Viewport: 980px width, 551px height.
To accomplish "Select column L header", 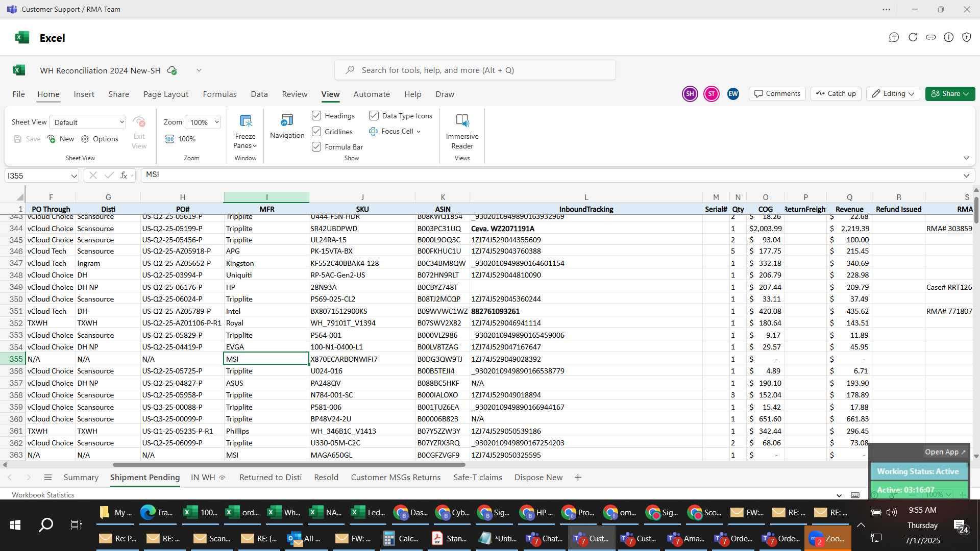I will pyautogui.click(x=586, y=197).
